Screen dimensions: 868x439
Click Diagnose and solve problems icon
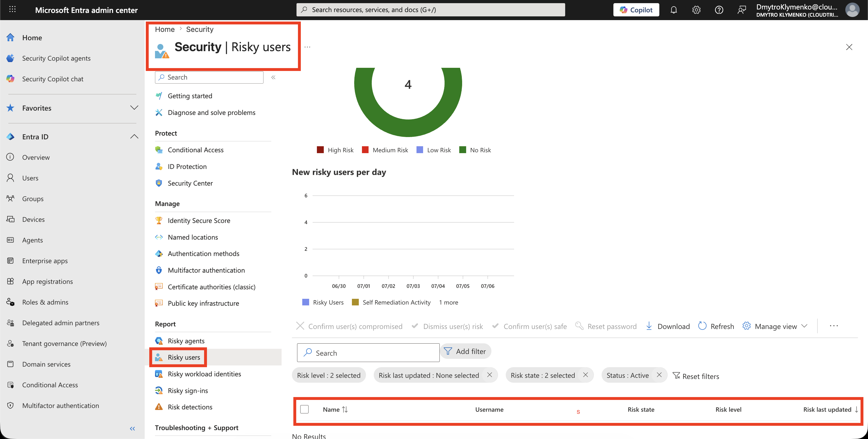159,112
